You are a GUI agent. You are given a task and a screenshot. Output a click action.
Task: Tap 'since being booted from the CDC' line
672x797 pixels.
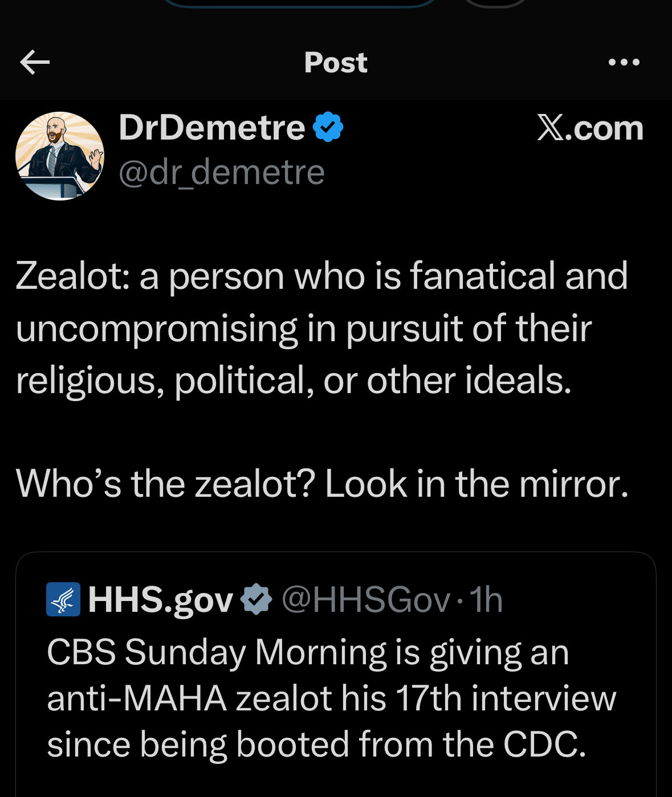(316, 745)
